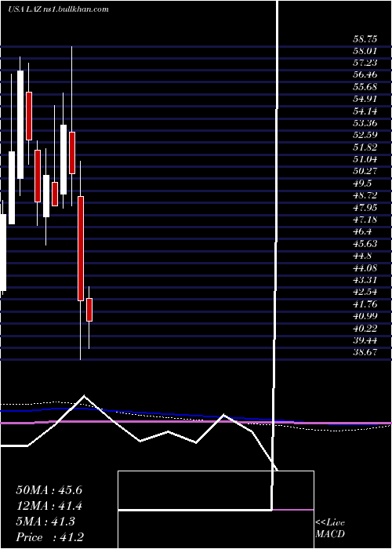Click the 46.4 price axis label
This screenshot has width=392, height=549.
click(x=362, y=231)
